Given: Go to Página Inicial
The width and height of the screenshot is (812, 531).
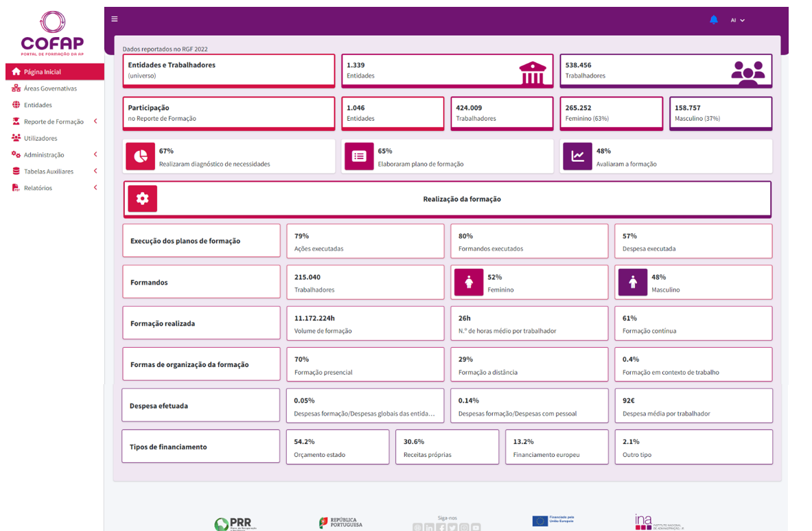Looking at the screenshot, I should click(55, 71).
